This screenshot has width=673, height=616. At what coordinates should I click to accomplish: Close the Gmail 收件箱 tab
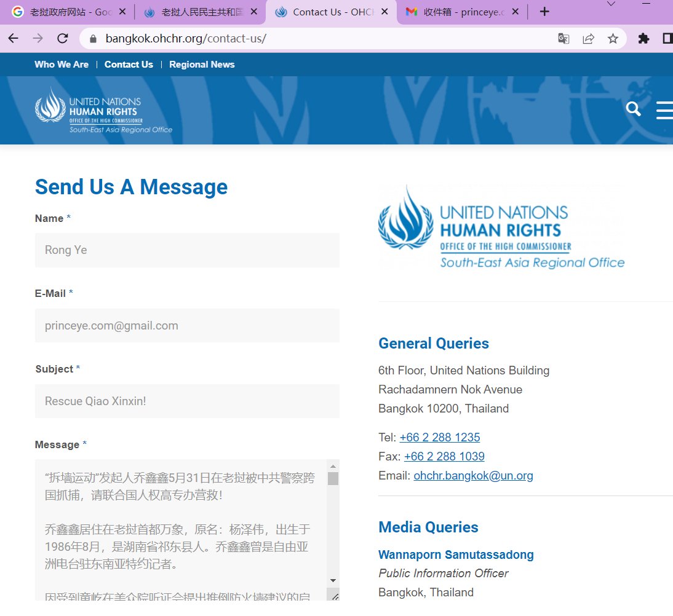[516, 12]
